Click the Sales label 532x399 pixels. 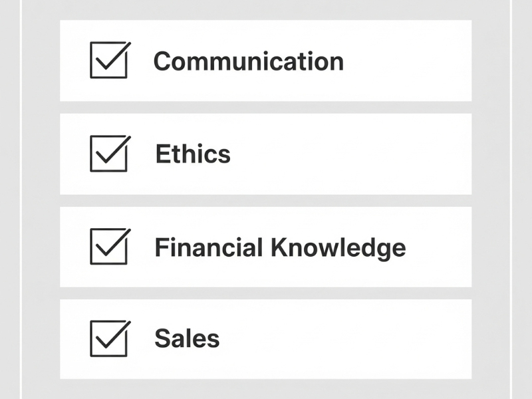187,338
